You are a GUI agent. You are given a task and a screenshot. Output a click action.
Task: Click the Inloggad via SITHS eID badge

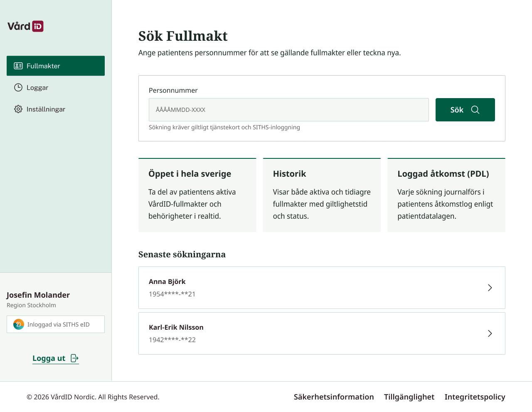tap(56, 324)
